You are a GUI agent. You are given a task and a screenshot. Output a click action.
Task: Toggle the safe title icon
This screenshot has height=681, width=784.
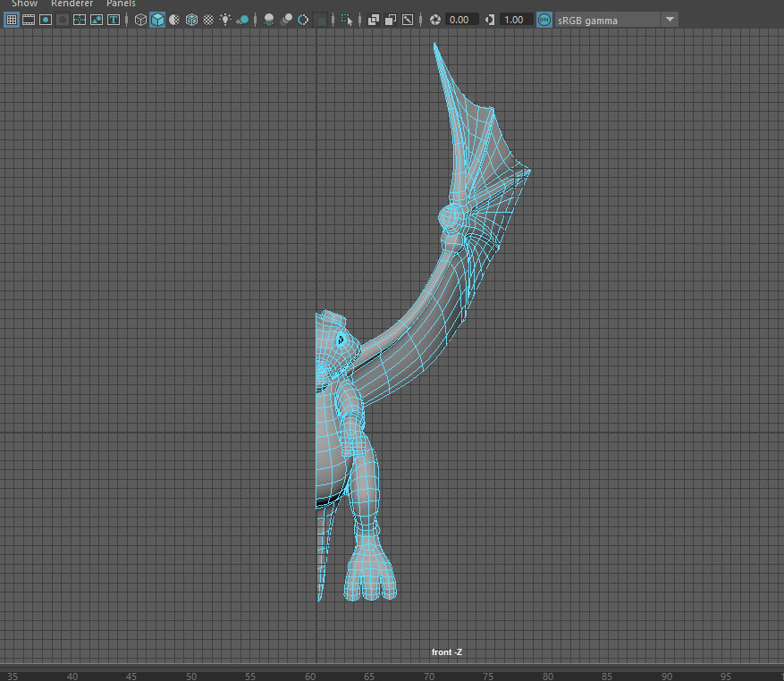(114, 20)
